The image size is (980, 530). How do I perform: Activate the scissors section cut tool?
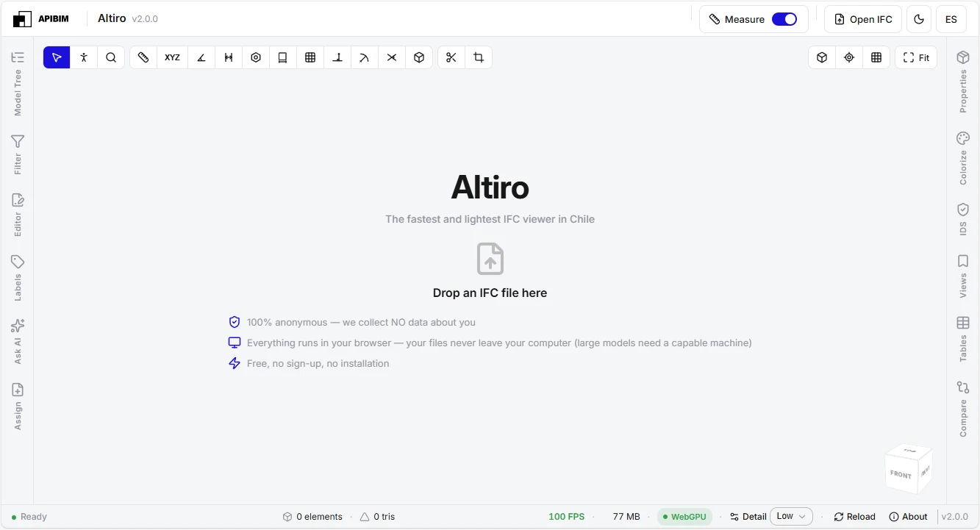(451, 57)
